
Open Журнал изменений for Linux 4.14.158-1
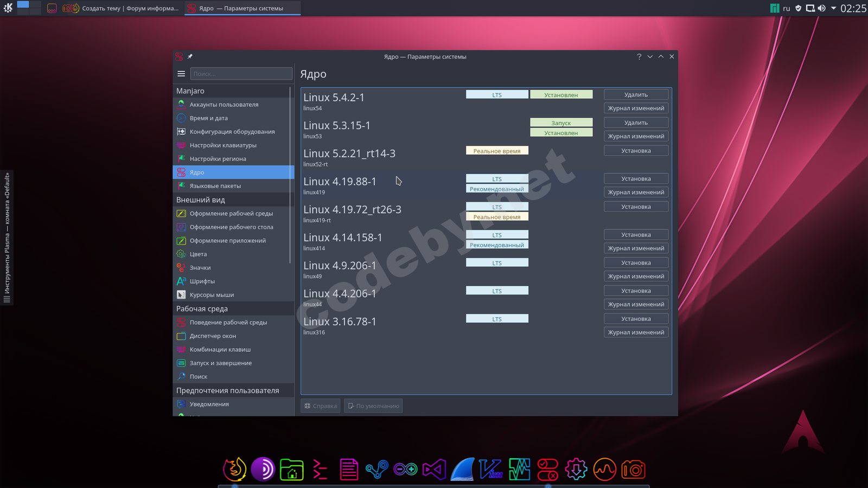click(x=636, y=248)
